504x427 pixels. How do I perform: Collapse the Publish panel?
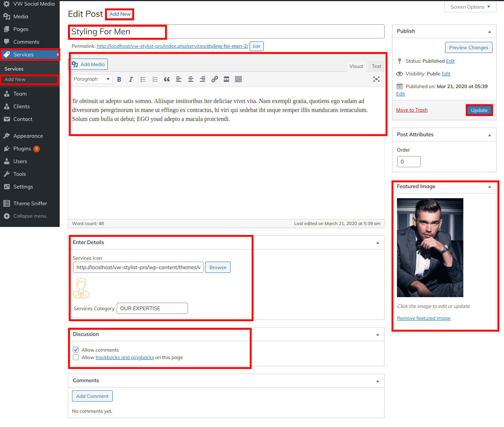[489, 31]
